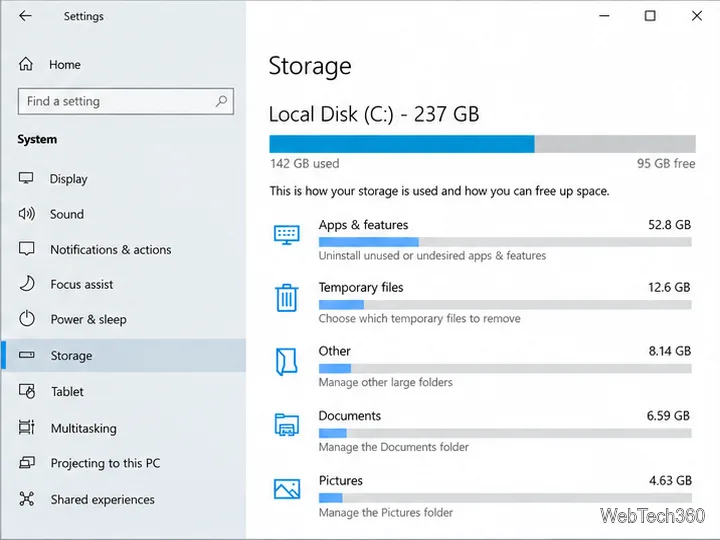Click the Multitasking icon
720x540 pixels.
click(x=27, y=427)
